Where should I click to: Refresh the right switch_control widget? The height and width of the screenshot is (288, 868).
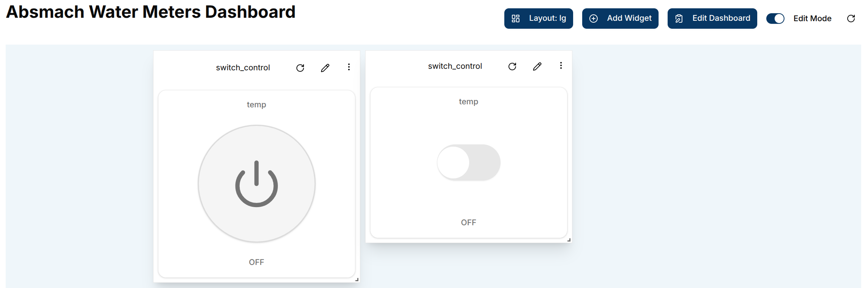512,67
